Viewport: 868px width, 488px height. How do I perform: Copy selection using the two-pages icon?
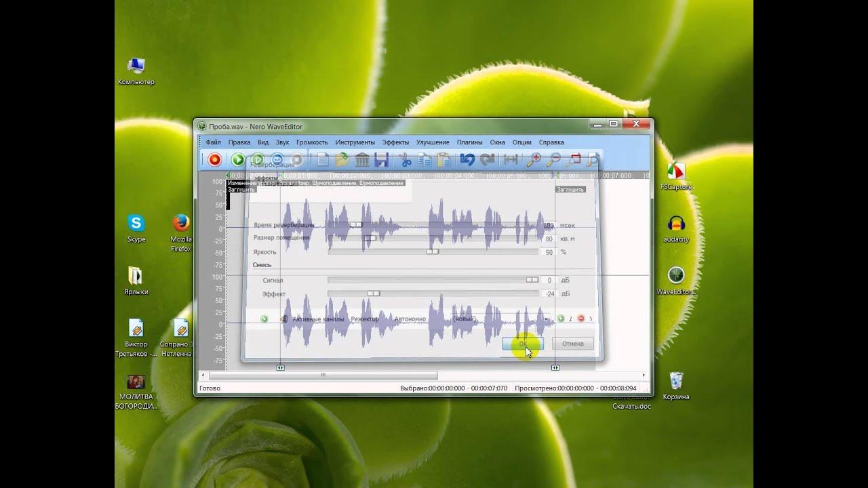(x=425, y=160)
